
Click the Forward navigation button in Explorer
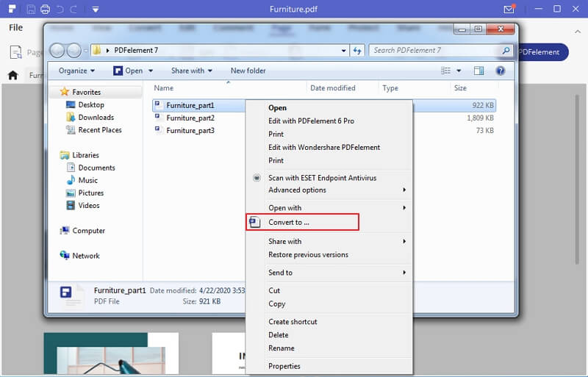point(73,50)
